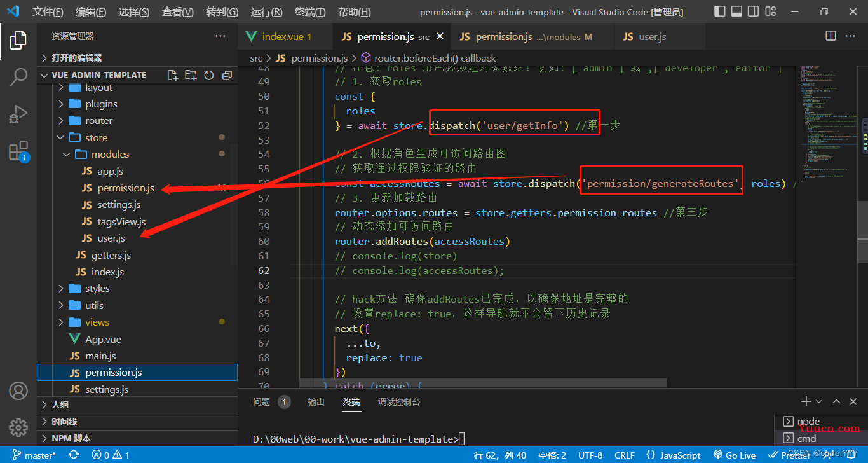Expand the 打开的编辑器 section

click(x=137, y=58)
